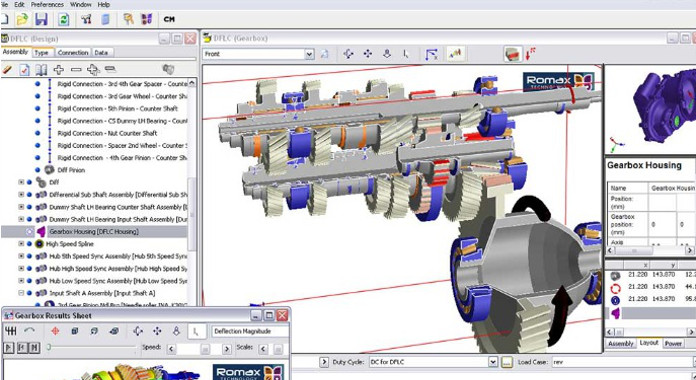This screenshot has height=380, width=696.
Task: Toggle visibility dot for Gearbox Housing
Action: 29,231
